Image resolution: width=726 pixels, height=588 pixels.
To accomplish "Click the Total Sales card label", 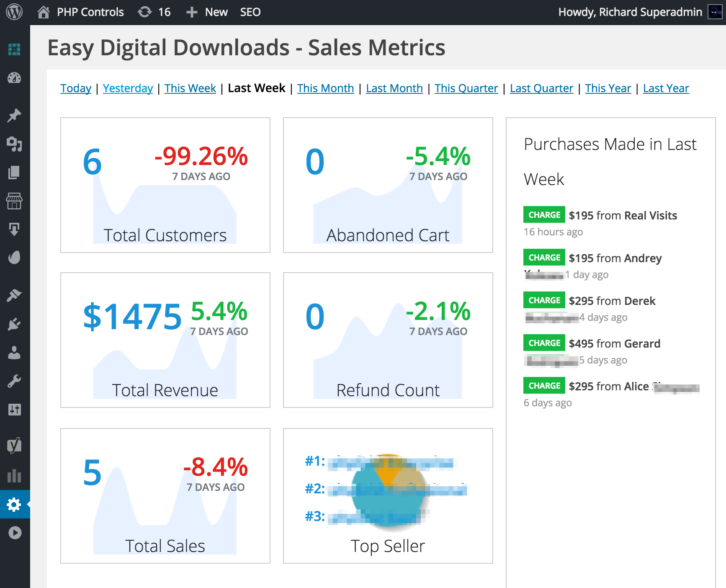I will (165, 546).
